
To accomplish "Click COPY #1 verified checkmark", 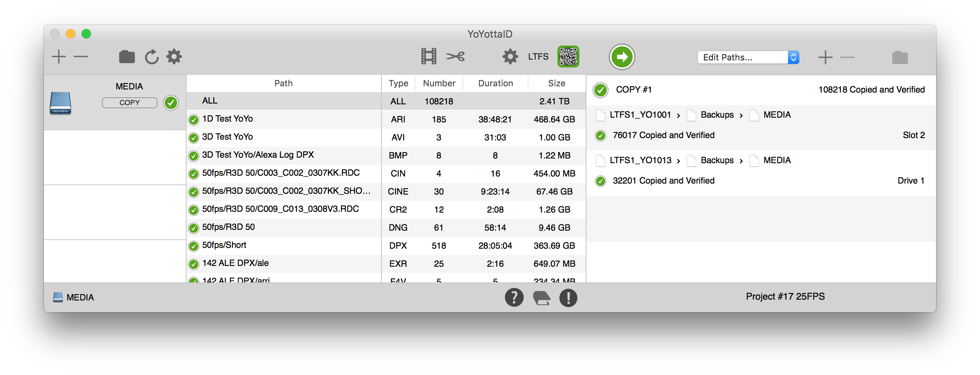I will coord(600,90).
